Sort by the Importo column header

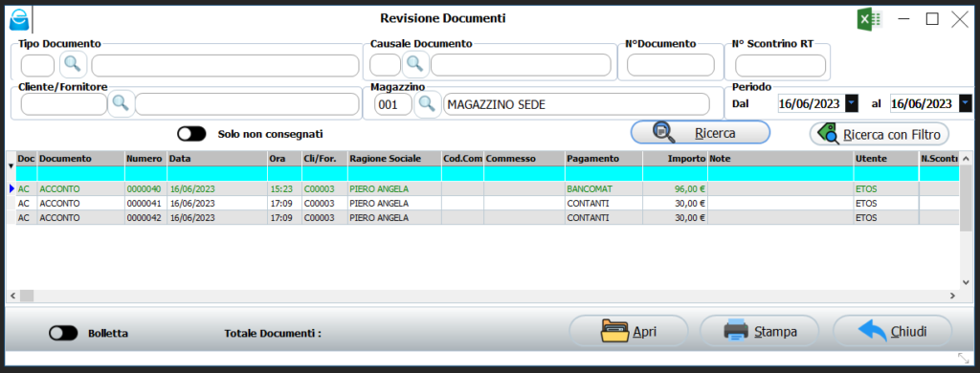675,159
